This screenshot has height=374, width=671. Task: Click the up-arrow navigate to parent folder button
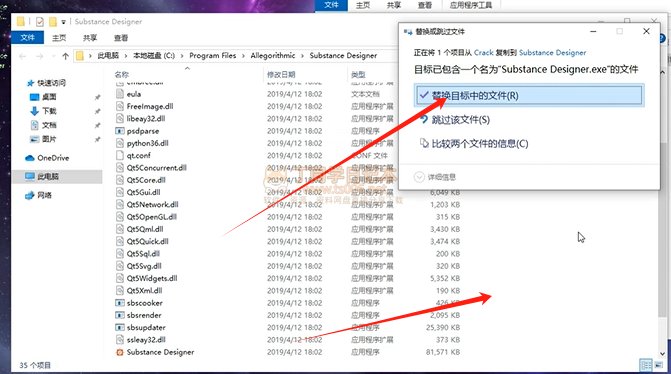pos(65,56)
